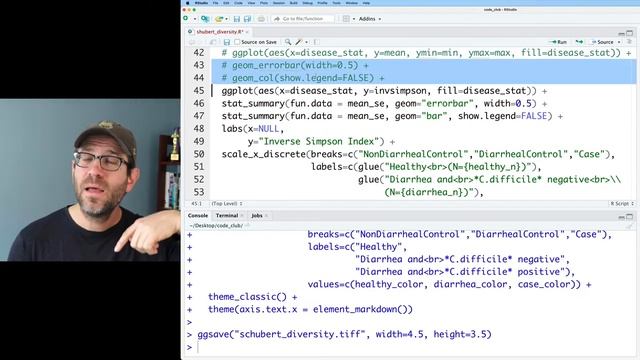The height and width of the screenshot is (360, 640).
Task: Minimize the source editor pane
Action: pyautogui.click(x=622, y=33)
